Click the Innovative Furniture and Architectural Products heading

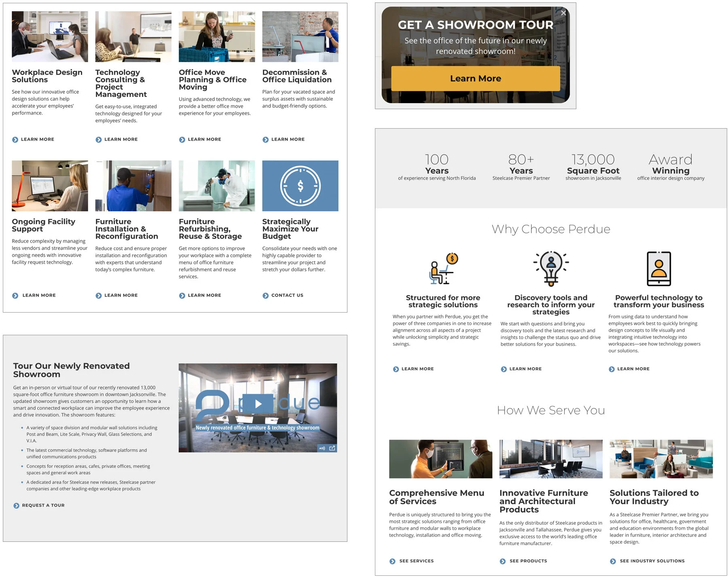(544, 501)
